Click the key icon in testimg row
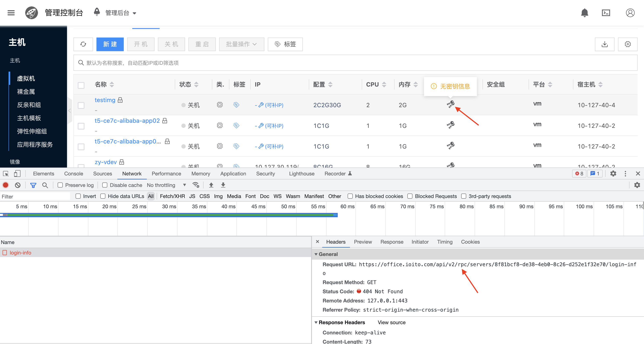 tap(450, 104)
